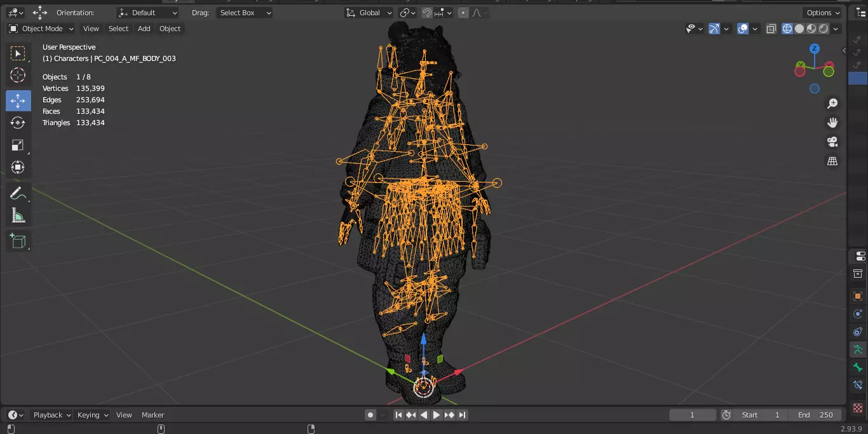Image resolution: width=868 pixels, height=434 pixels.
Task: Open Select menu in viewport header
Action: point(118,29)
